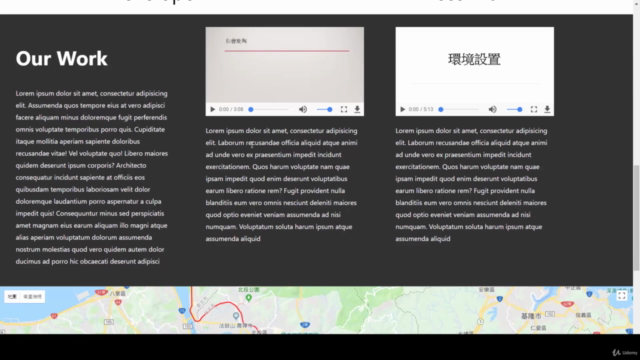This screenshot has width=640, height=360.
Task: Select the map view type button
Action: (12, 297)
